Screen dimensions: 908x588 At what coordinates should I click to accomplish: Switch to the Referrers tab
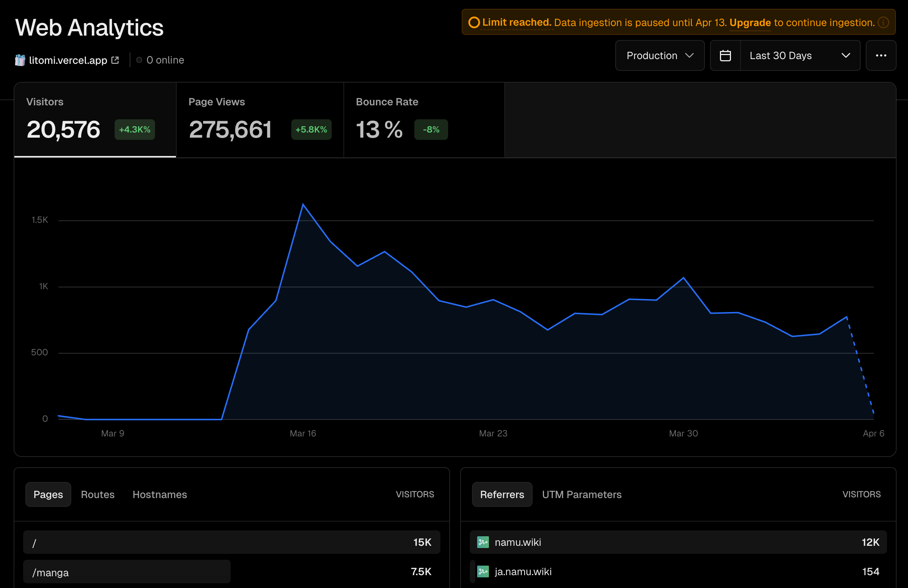point(502,494)
